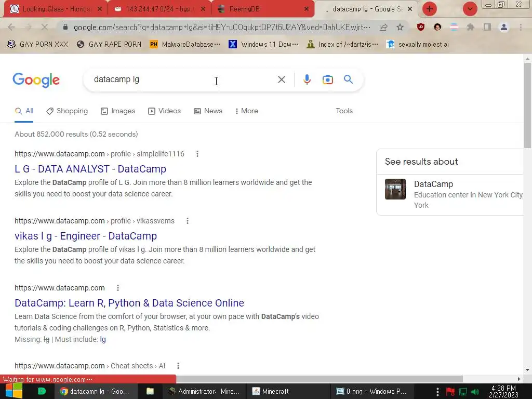Open DataCamp: Learn R, Python result
532x399 pixels.
129,303
